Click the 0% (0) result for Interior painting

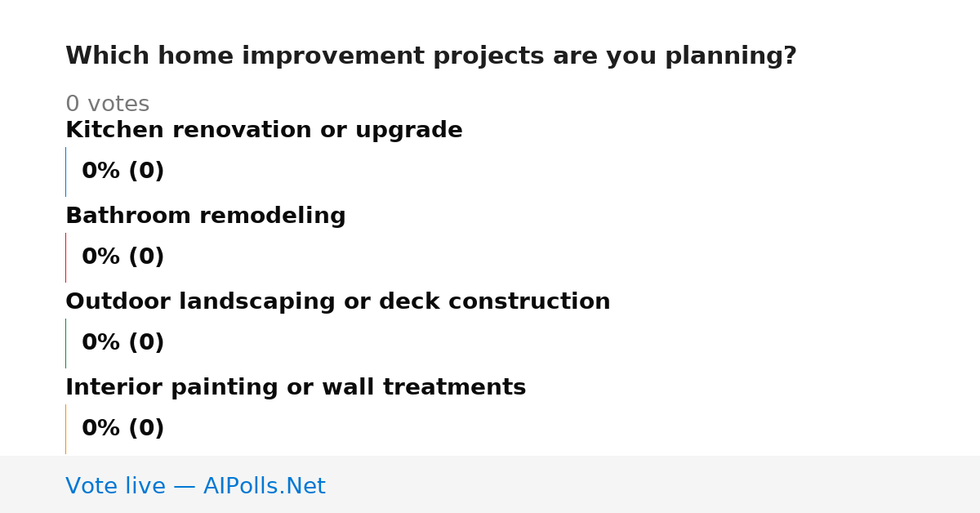coord(123,429)
